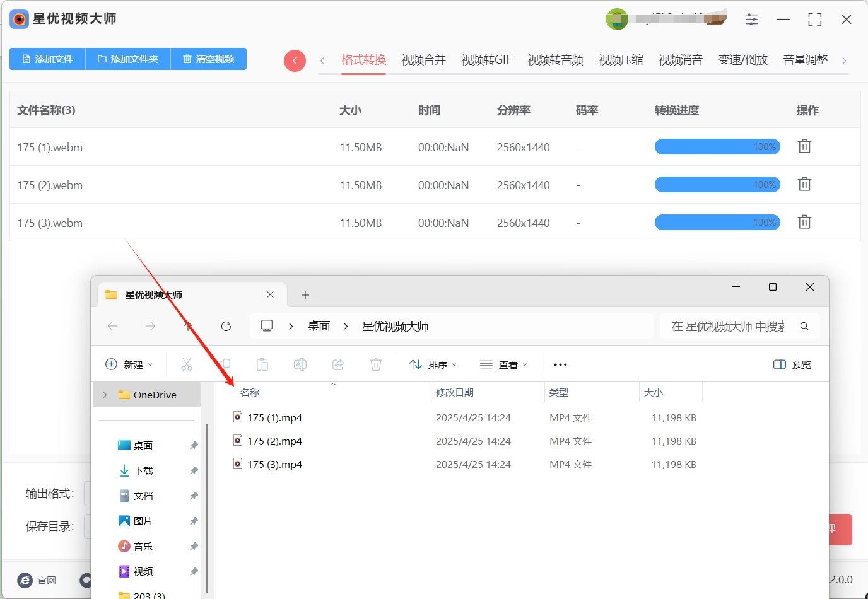Delete the 175 (2).webm row
Viewport: 868px width, 599px height.
(x=804, y=184)
